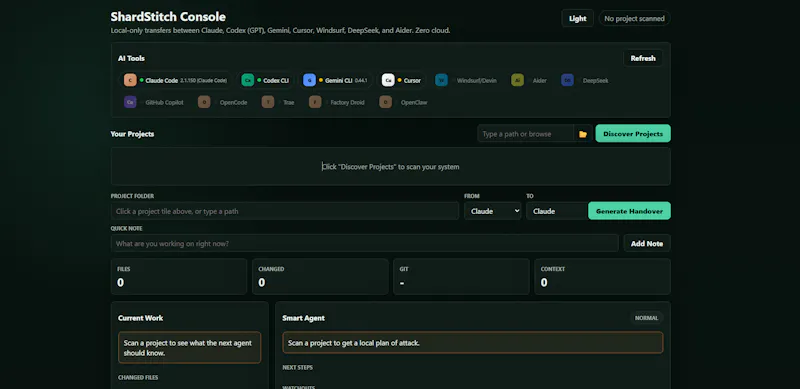The height and width of the screenshot is (389, 800).
Task: Click the NORMAL mode badge in Smart Agent
Action: pos(646,318)
